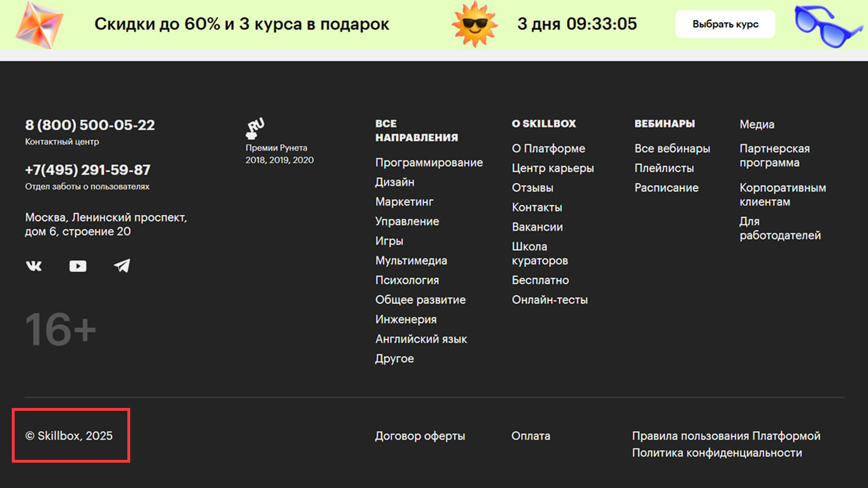This screenshot has width=868, height=488.
Task: Open the 'Корпоративным клиентам' link
Action: [783, 194]
